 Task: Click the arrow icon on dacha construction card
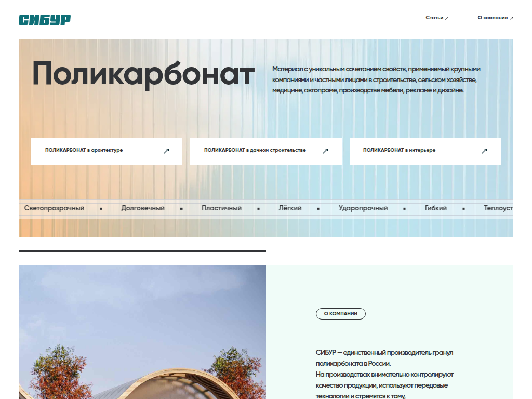coord(325,151)
